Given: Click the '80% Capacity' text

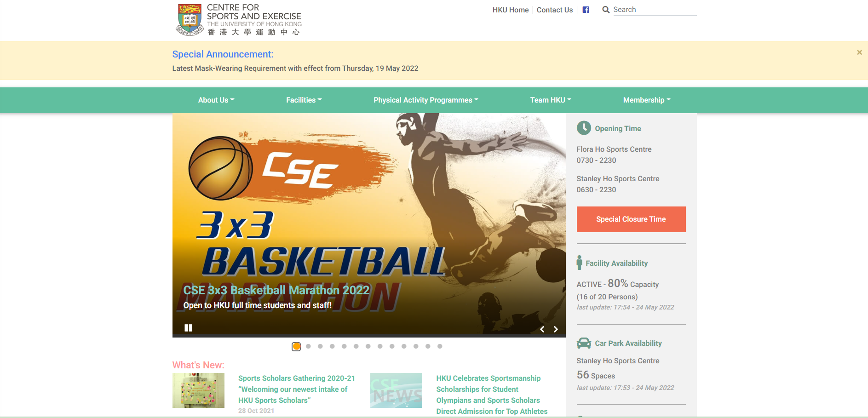Looking at the screenshot, I should 633,283.
